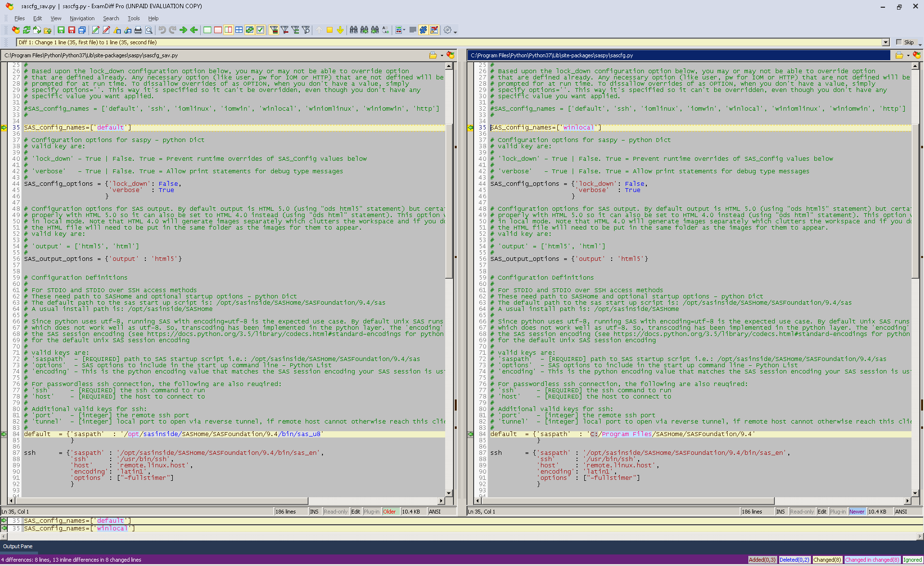Open the Tools menu

point(133,18)
